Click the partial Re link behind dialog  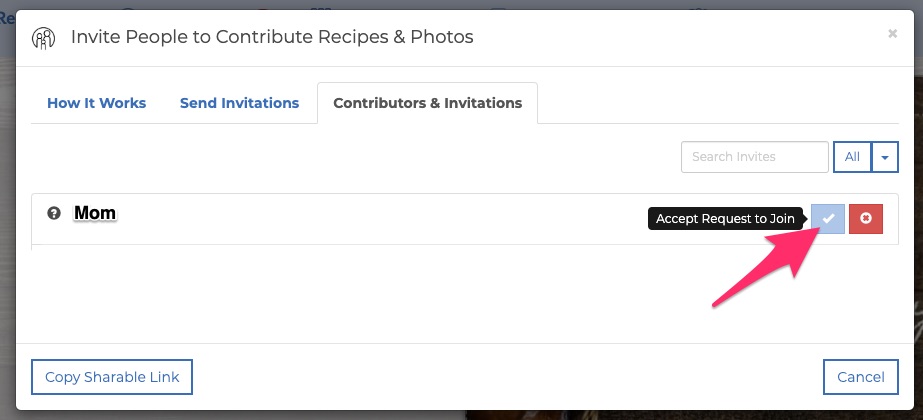coord(7,19)
